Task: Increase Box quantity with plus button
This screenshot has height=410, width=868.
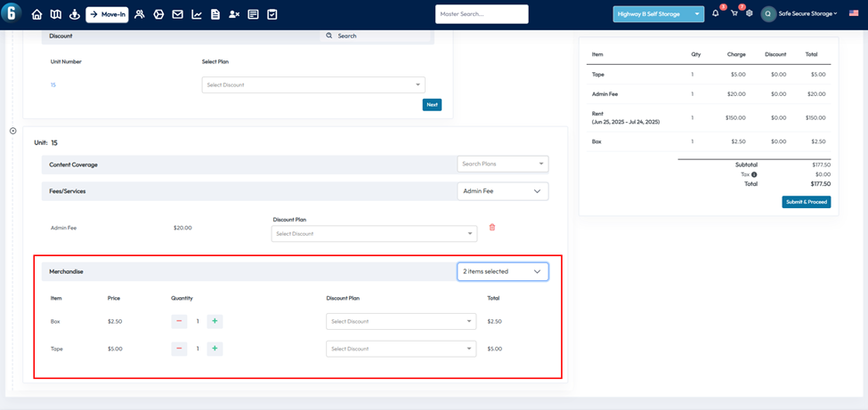Action: tap(215, 321)
